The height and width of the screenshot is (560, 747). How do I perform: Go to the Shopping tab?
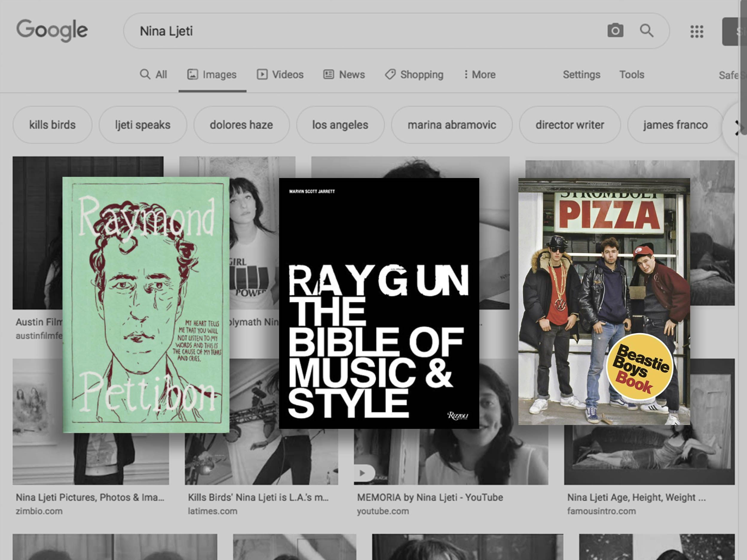[414, 75]
